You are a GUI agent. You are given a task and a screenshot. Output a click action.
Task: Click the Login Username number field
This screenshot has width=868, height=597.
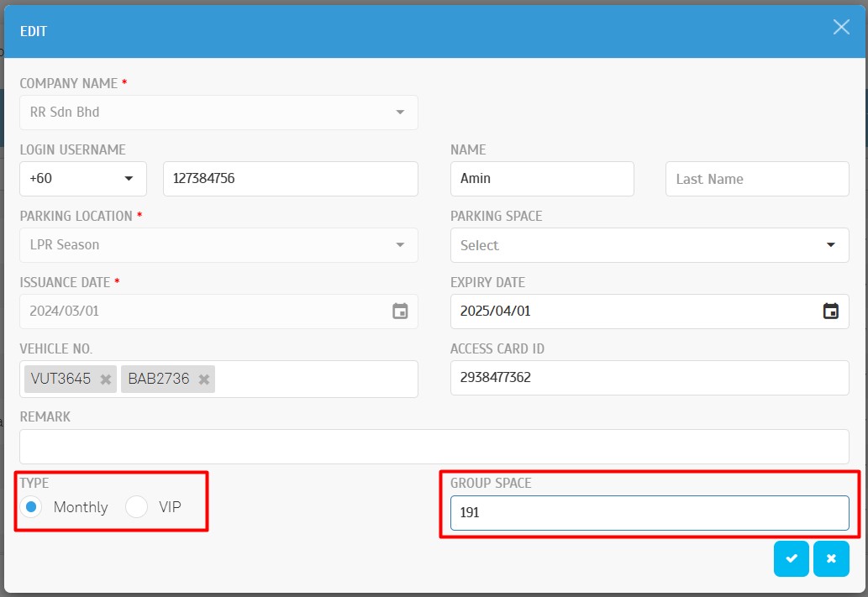[290, 179]
